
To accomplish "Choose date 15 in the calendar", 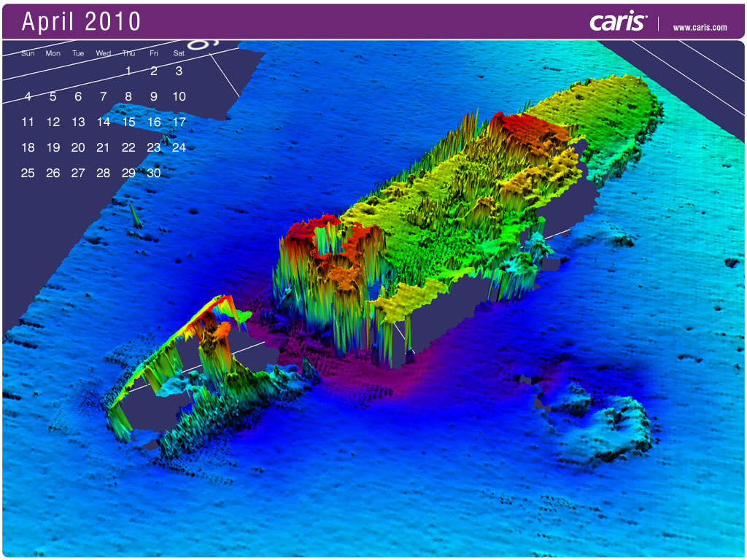I will [x=128, y=122].
